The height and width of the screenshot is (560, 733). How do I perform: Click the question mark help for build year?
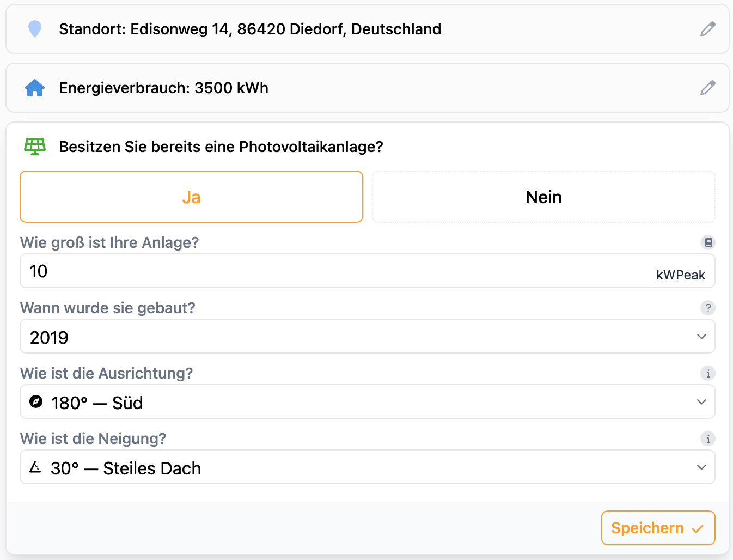tap(708, 308)
